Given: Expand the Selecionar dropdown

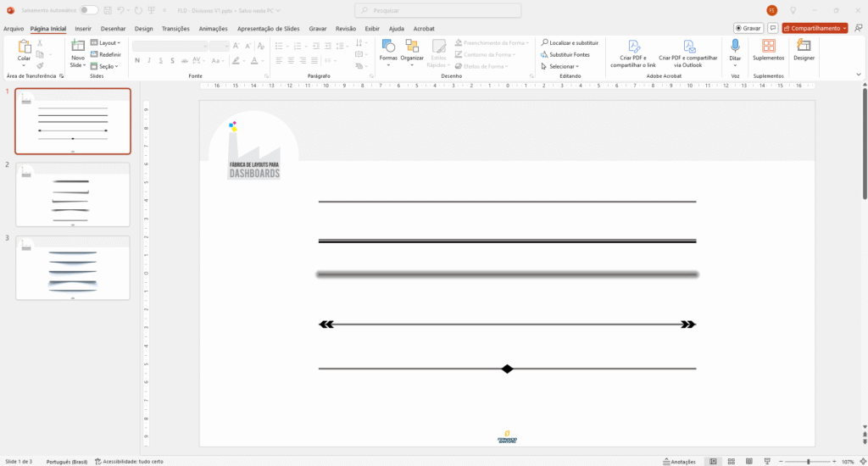Looking at the screenshot, I should pos(563,66).
